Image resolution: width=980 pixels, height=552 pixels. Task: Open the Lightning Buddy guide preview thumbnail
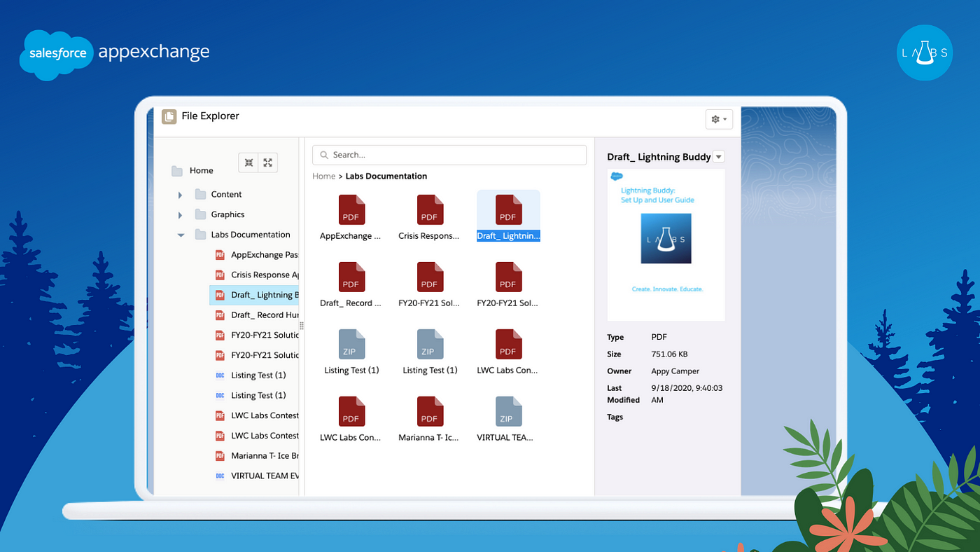pos(666,244)
